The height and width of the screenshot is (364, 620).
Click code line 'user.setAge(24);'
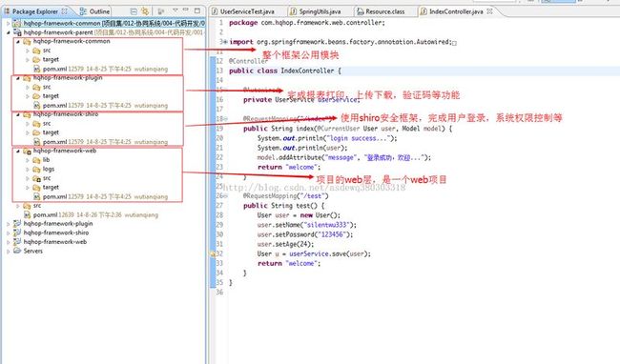(285, 244)
